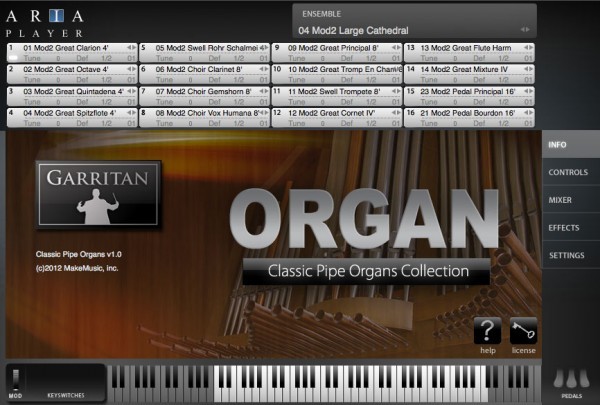Click the Classic Pipe Organs Collection banner
Screen dimensions: 600x405
click(x=367, y=271)
